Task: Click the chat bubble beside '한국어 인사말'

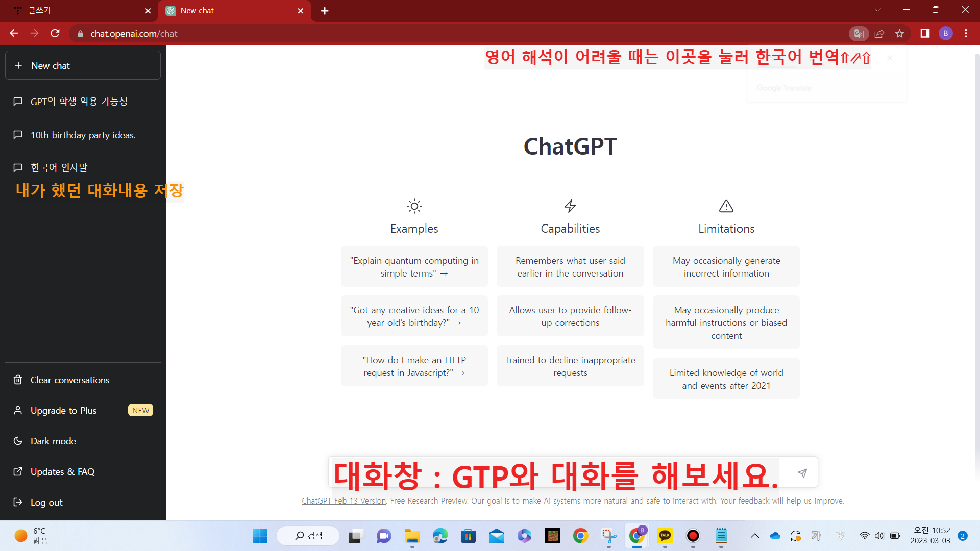Action: [x=18, y=167]
